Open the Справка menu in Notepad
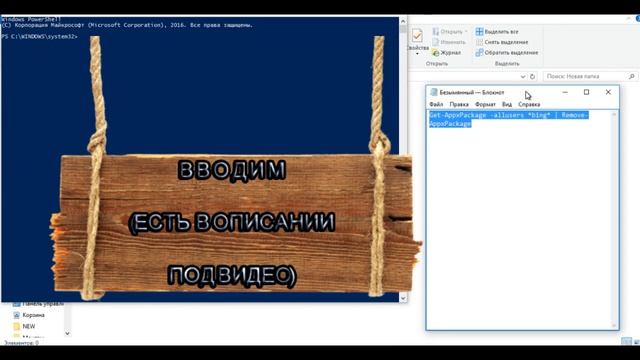640x360 pixels. pyautogui.click(x=529, y=104)
